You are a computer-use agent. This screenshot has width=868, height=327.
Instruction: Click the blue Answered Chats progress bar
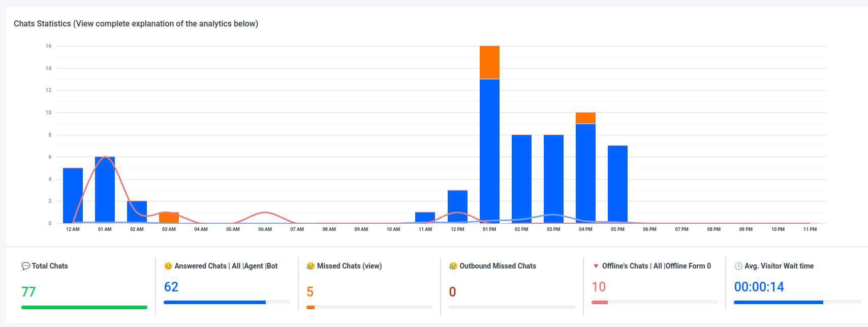coord(214,302)
